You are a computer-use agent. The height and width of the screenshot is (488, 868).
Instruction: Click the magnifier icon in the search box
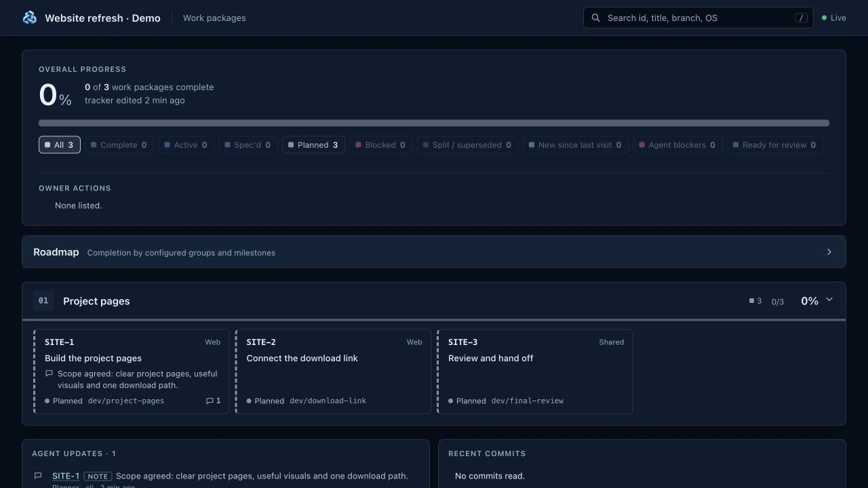(x=596, y=18)
